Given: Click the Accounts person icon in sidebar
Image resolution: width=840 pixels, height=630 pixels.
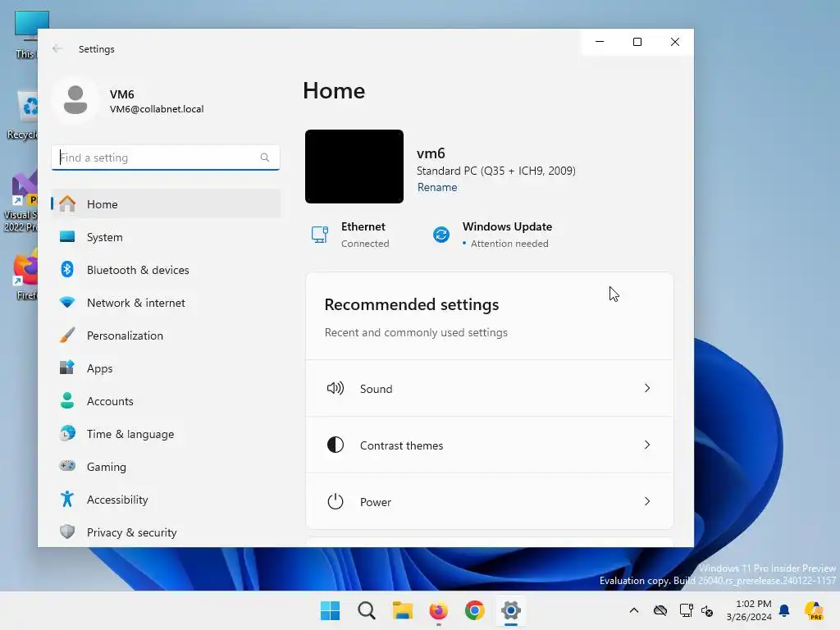Looking at the screenshot, I should pos(67,400).
